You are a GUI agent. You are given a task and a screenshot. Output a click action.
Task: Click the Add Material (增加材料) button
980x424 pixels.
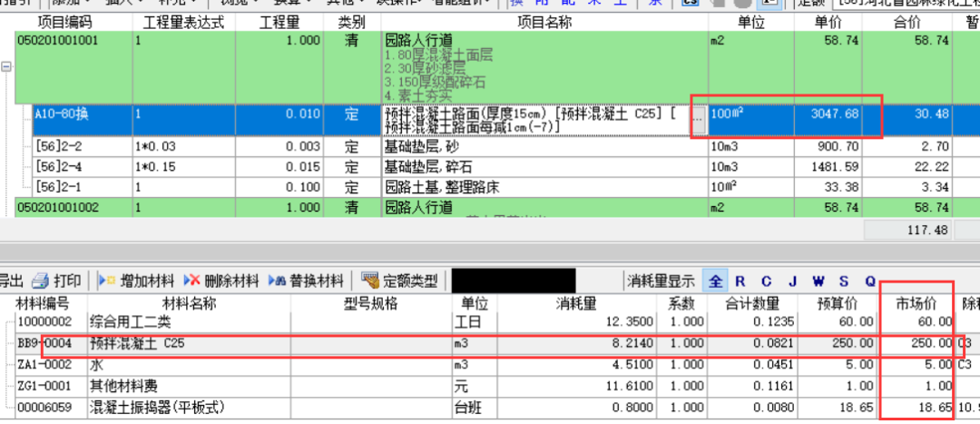click(x=136, y=280)
